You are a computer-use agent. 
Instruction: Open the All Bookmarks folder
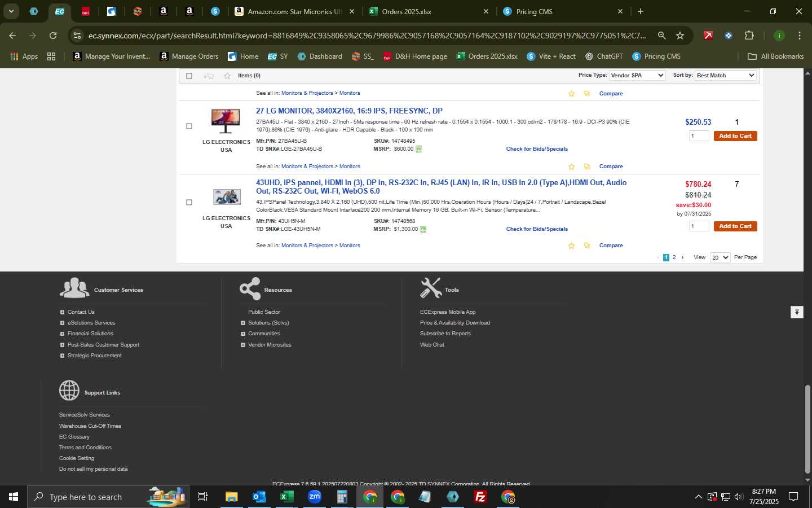click(x=775, y=56)
